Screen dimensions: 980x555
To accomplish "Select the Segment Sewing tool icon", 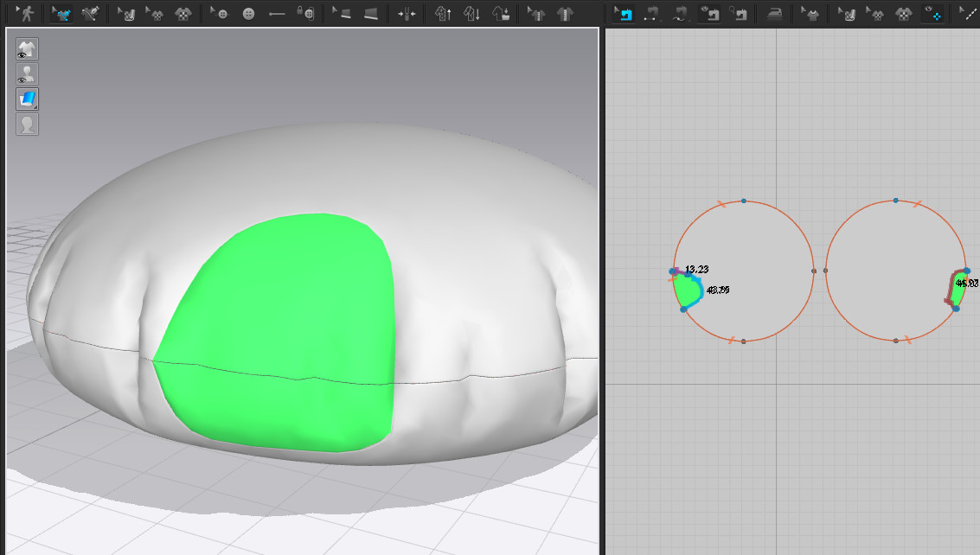I will (x=651, y=14).
